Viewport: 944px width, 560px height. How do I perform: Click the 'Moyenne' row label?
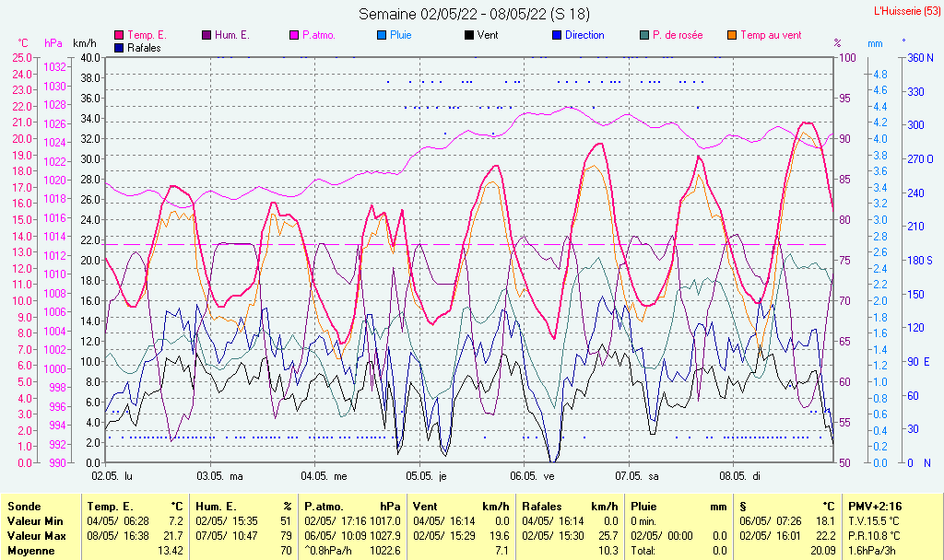point(30,551)
